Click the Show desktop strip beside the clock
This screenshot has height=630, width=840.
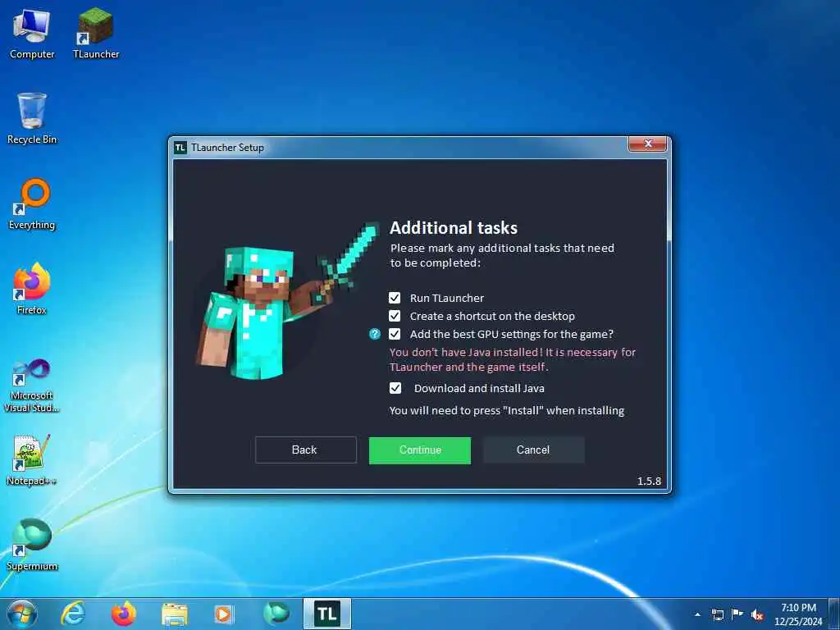point(834,614)
